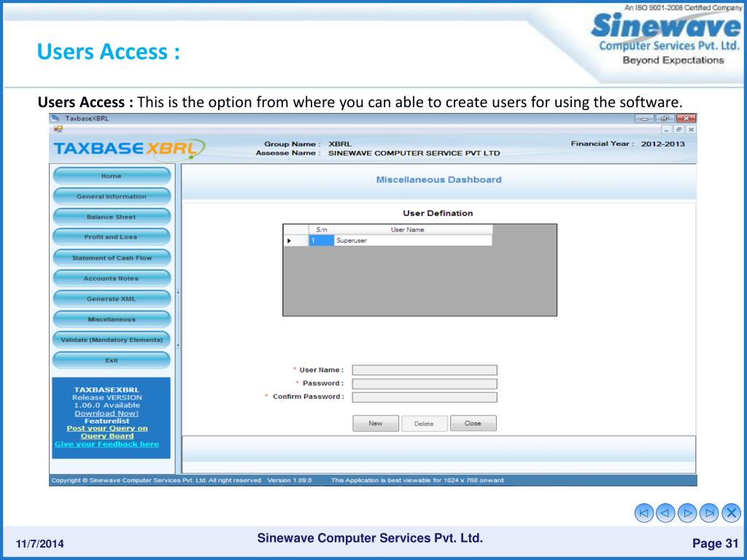Close presentation with X navigation icon

click(731, 513)
